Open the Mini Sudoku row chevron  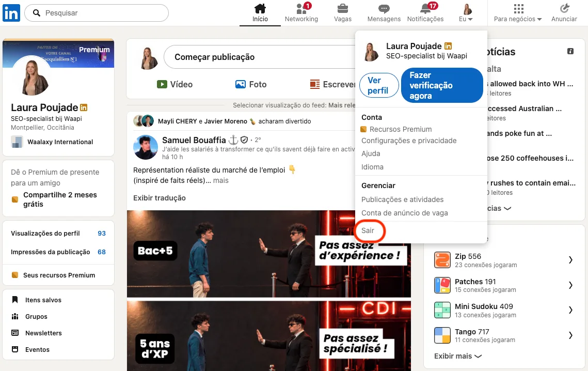click(570, 310)
